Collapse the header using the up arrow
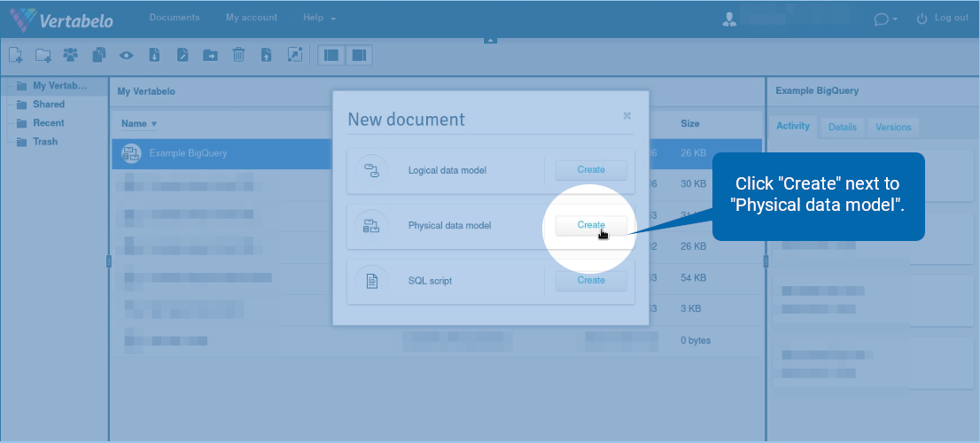This screenshot has height=443, width=980. [x=490, y=41]
